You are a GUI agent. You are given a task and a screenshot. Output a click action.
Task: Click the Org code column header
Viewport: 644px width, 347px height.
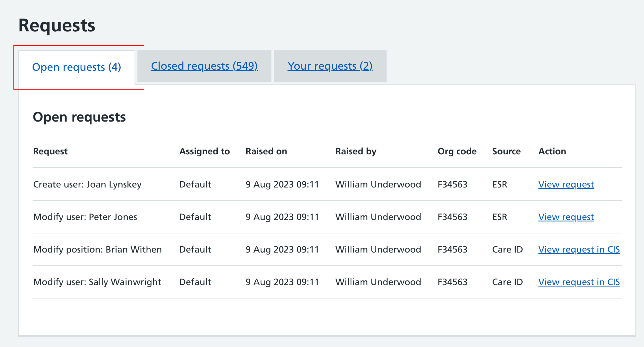tap(457, 152)
